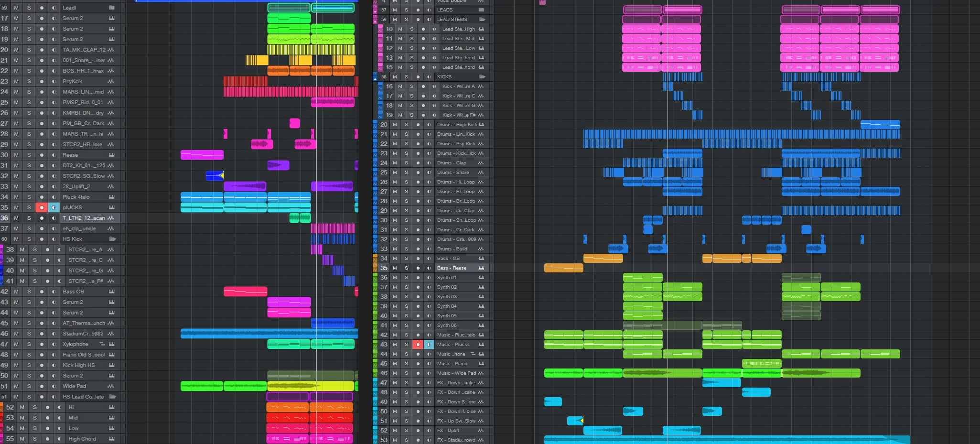Turn off monitor on Music - Plucks track
Image resolution: width=980 pixels, height=444 pixels.
(x=429, y=345)
